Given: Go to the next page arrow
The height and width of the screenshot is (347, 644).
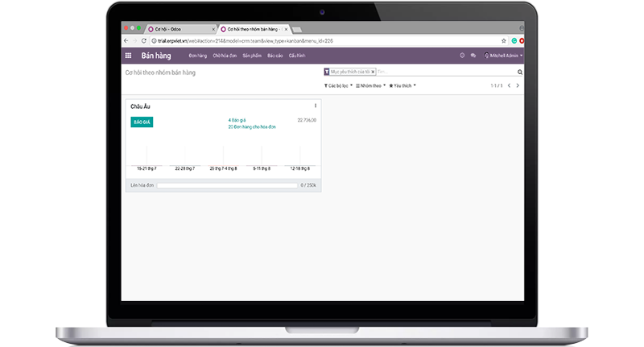Looking at the screenshot, I should [518, 85].
